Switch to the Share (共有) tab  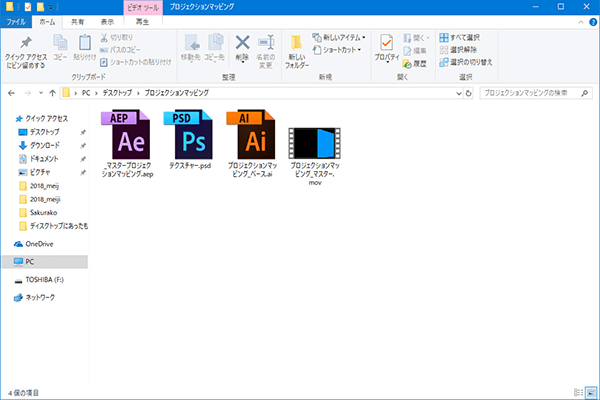tap(77, 22)
